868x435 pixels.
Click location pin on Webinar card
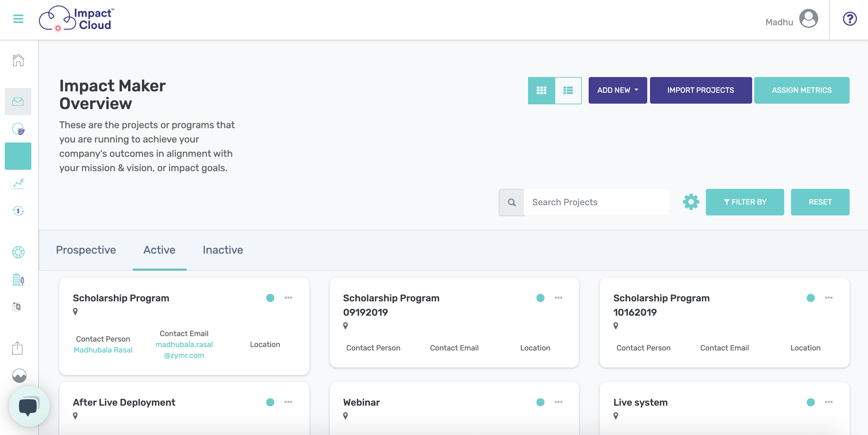click(345, 416)
